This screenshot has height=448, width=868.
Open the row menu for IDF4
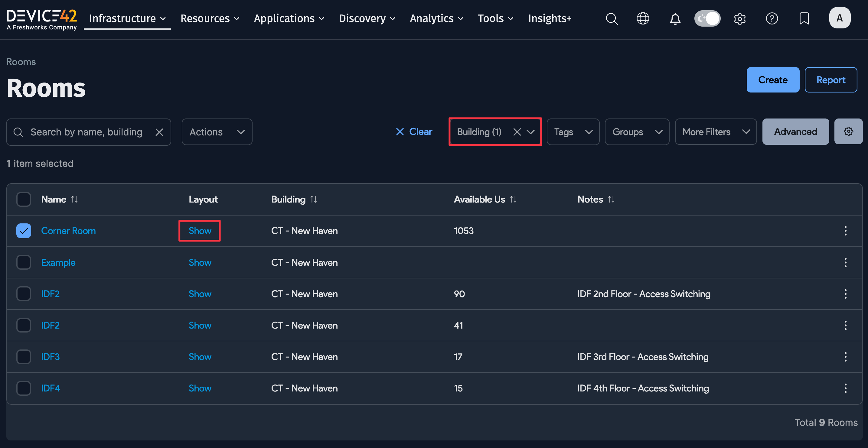click(845, 388)
